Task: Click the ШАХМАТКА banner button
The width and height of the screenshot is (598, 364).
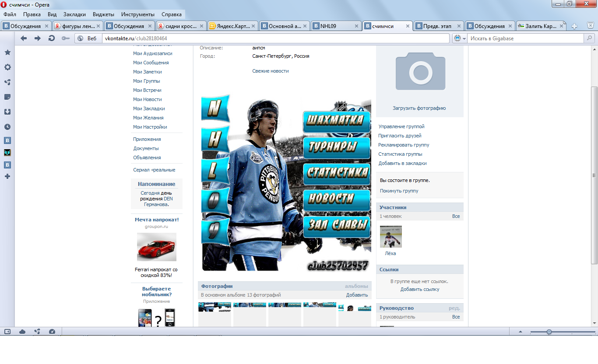Action: (336, 121)
